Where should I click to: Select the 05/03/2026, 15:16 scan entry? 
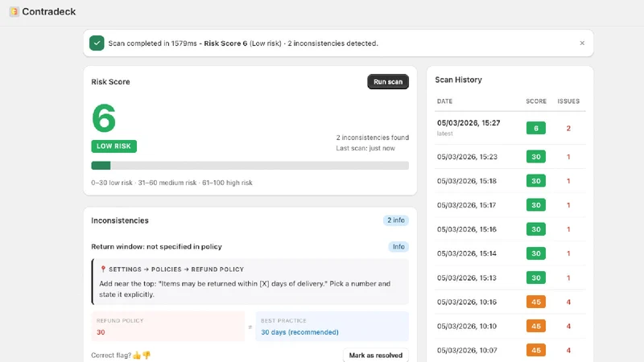pos(510,229)
